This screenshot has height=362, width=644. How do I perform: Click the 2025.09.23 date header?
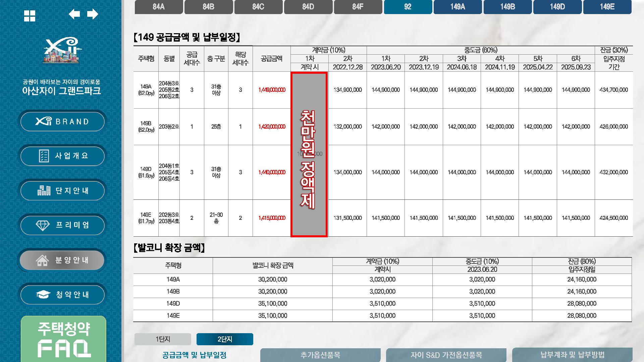pyautogui.click(x=576, y=67)
